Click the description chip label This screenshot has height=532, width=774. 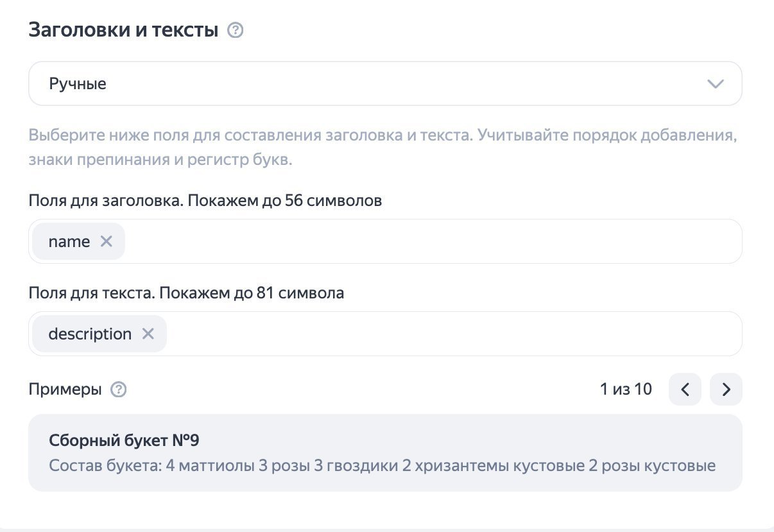click(90, 334)
